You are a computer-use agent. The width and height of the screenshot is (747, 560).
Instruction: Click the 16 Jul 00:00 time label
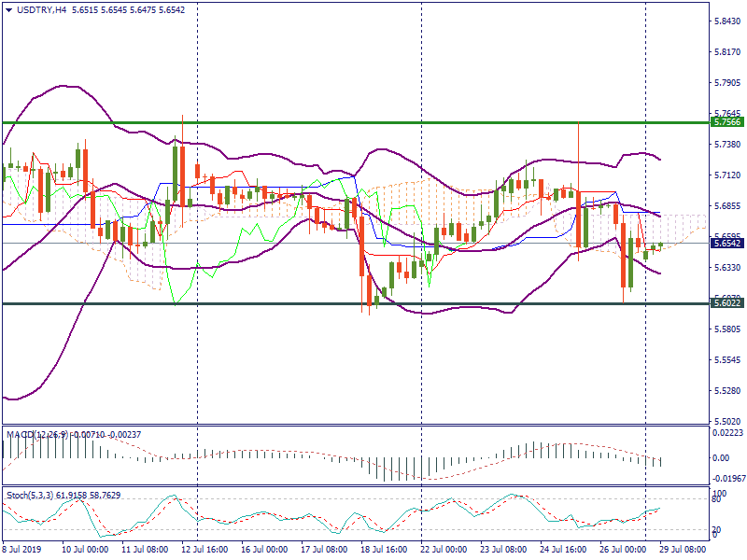tap(264, 550)
